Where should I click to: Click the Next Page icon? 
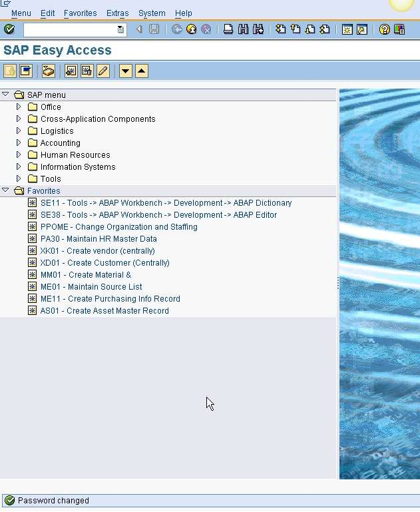310,29
